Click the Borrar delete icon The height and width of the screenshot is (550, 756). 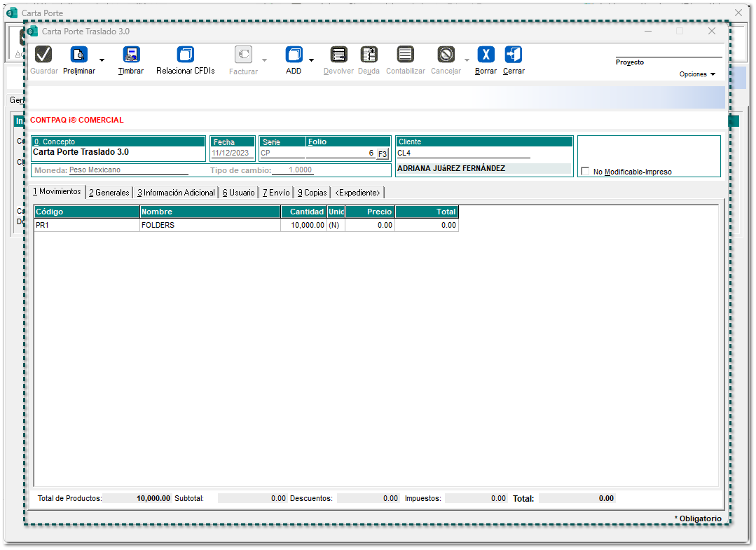coord(486,55)
